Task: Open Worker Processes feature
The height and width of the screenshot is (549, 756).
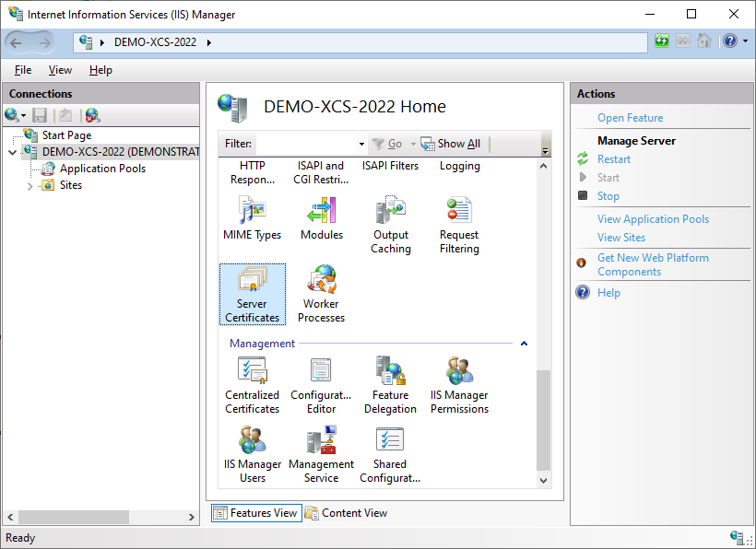Action: 321,294
